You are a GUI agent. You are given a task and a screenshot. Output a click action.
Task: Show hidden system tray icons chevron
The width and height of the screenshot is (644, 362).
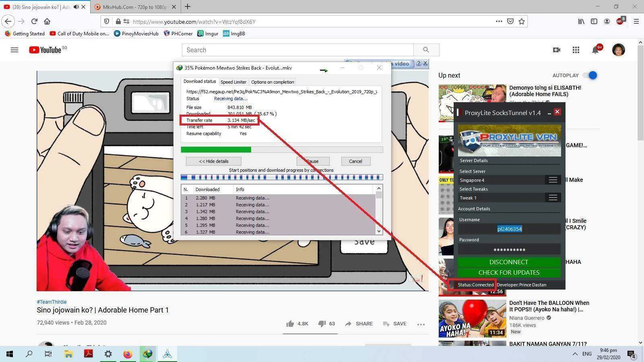(x=575, y=354)
